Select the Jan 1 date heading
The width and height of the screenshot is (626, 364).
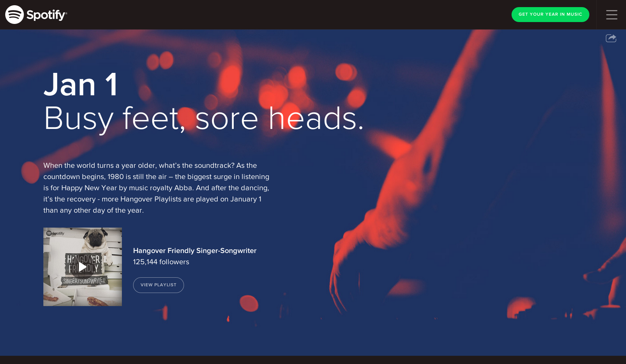pos(81,85)
